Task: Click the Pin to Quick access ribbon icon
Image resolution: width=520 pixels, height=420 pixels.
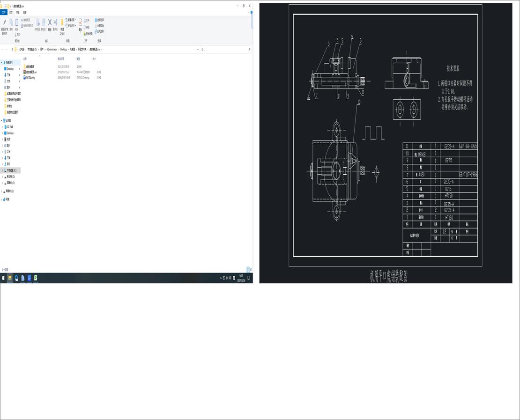Action: coord(4,22)
